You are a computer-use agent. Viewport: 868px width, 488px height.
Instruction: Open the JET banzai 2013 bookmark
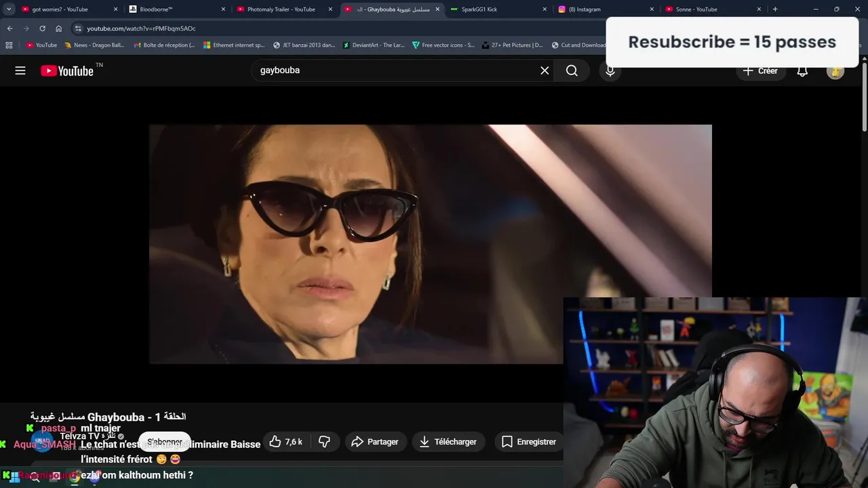click(x=304, y=45)
